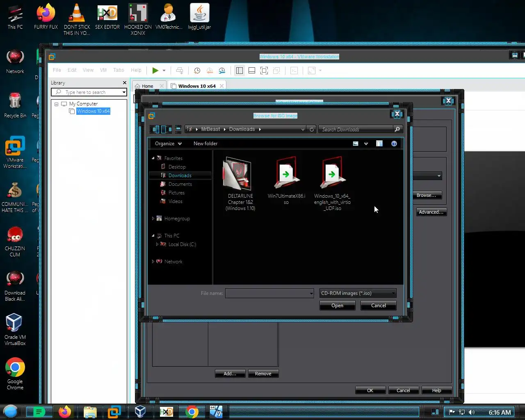Expand the Homegroup node

tap(153, 219)
